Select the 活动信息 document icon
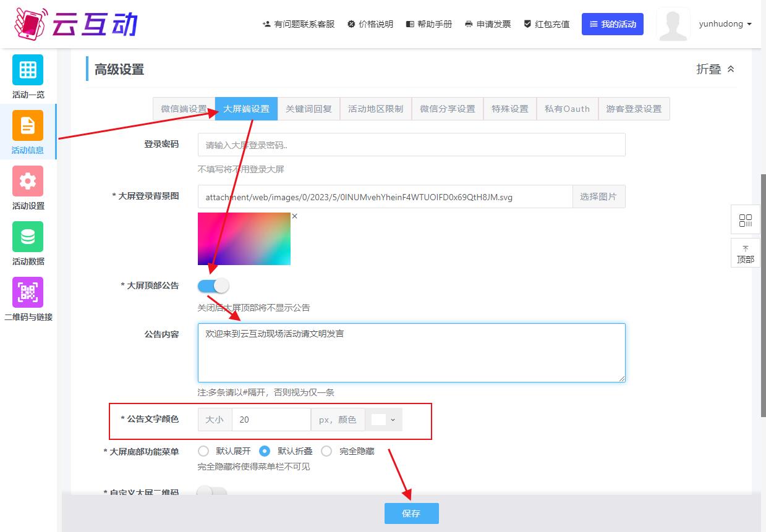This screenshot has width=766, height=532. click(x=28, y=125)
